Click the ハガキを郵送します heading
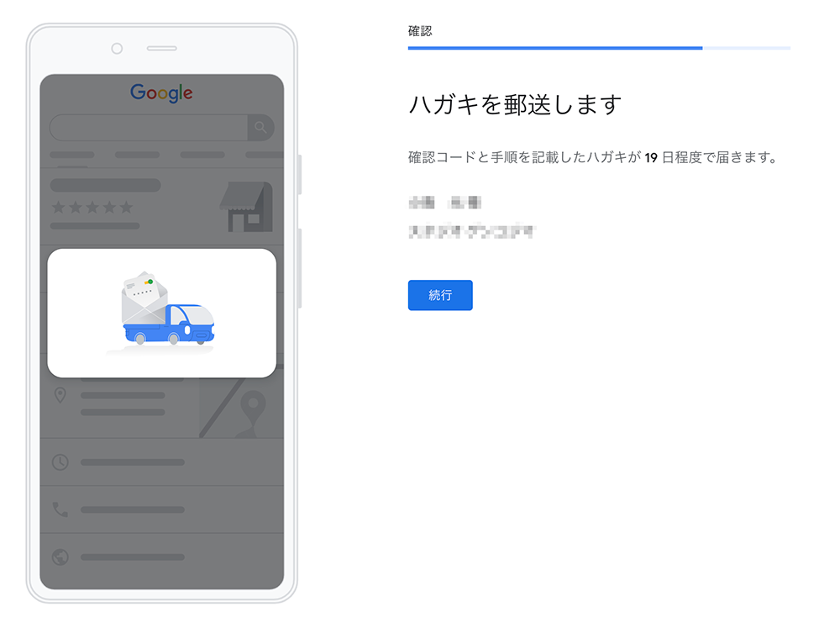The height and width of the screenshot is (617, 840). tap(516, 104)
